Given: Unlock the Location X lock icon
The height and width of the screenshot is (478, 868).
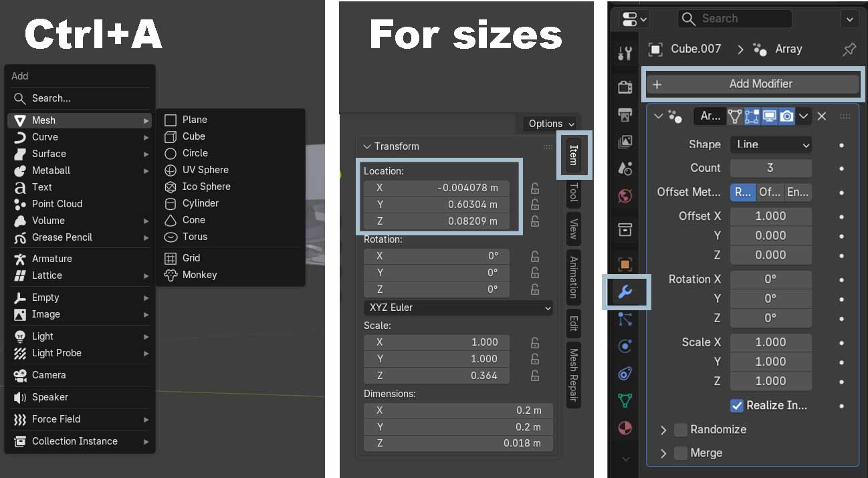Looking at the screenshot, I should 535,188.
